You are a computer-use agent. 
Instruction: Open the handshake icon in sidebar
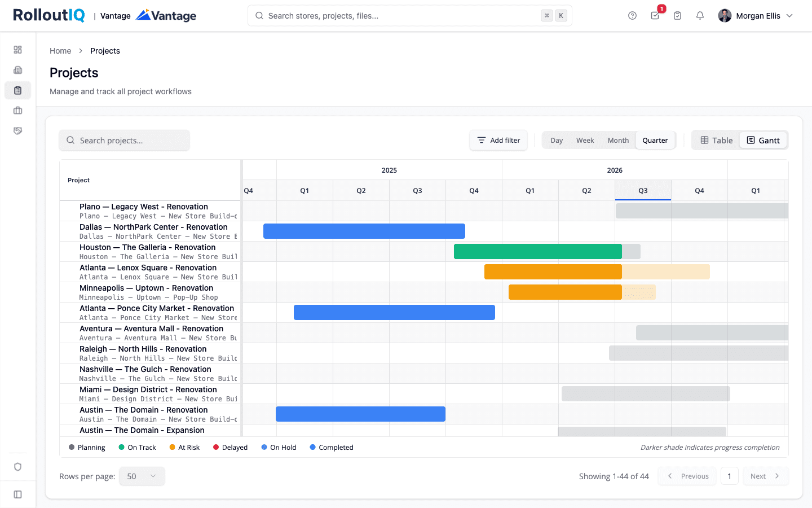tap(17, 131)
